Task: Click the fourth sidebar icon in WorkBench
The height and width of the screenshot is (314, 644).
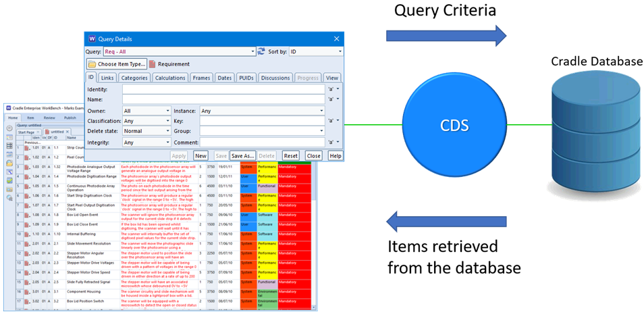Action: click(9, 154)
